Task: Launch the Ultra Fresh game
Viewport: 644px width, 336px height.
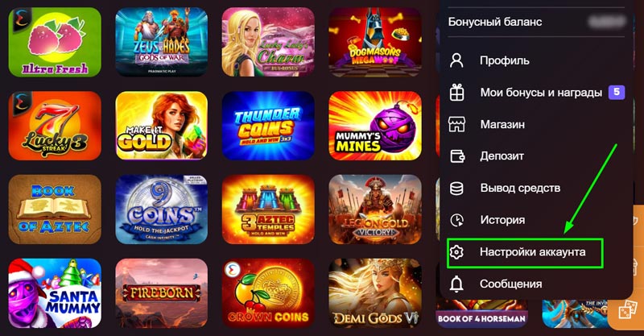Action: point(55,42)
